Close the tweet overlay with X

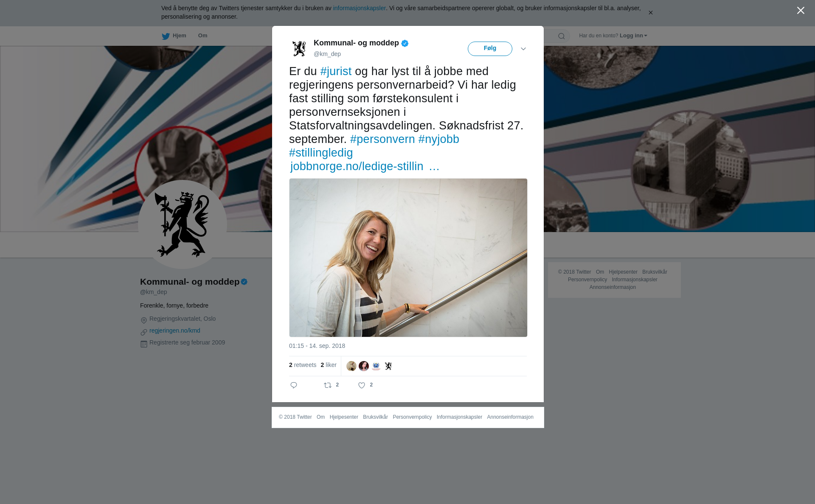[801, 11]
